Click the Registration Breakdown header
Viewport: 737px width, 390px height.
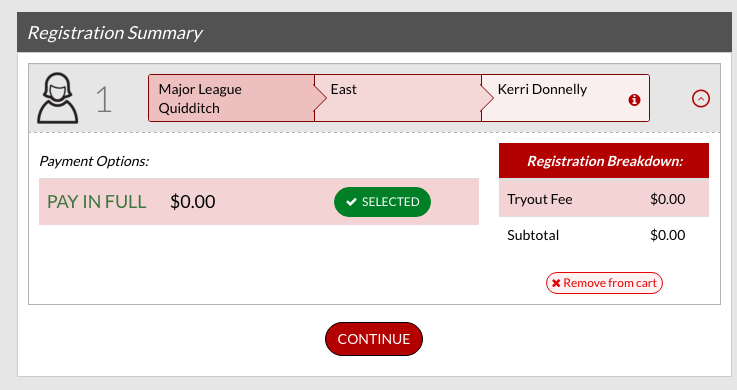[x=604, y=161]
